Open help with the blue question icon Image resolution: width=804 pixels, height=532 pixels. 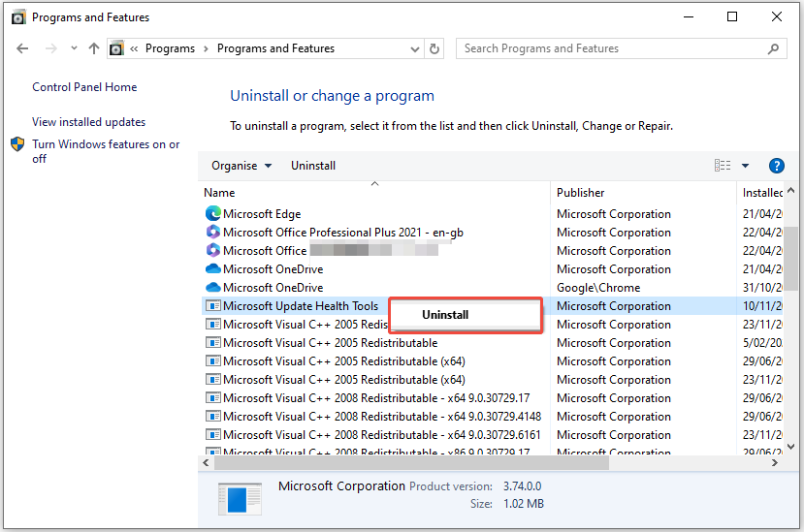click(x=776, y=166)
